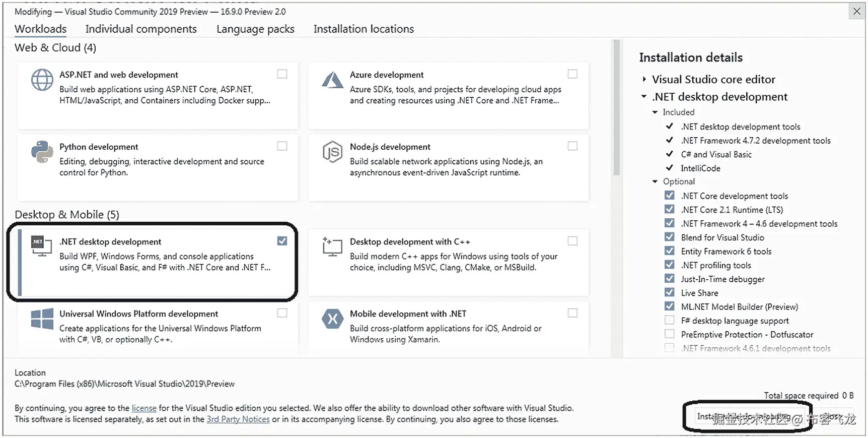Enable Desktop development with C++ checkbox
Screen dimensions: 868x438
572,241
